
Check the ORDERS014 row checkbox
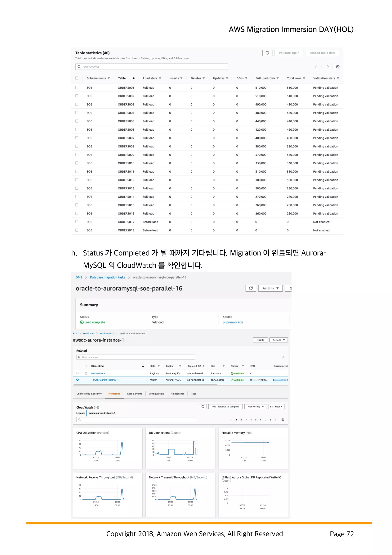pyautogui.click(x=77, y=196)
